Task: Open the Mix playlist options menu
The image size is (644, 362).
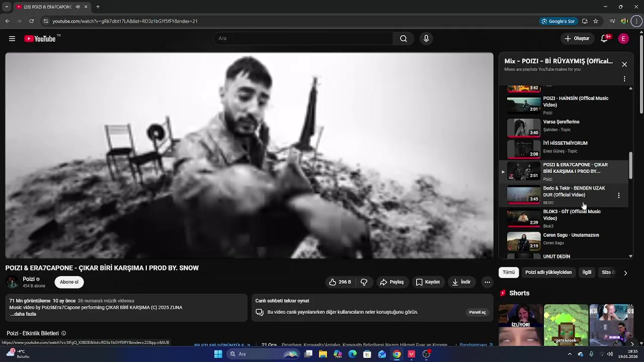Action: 624,79
